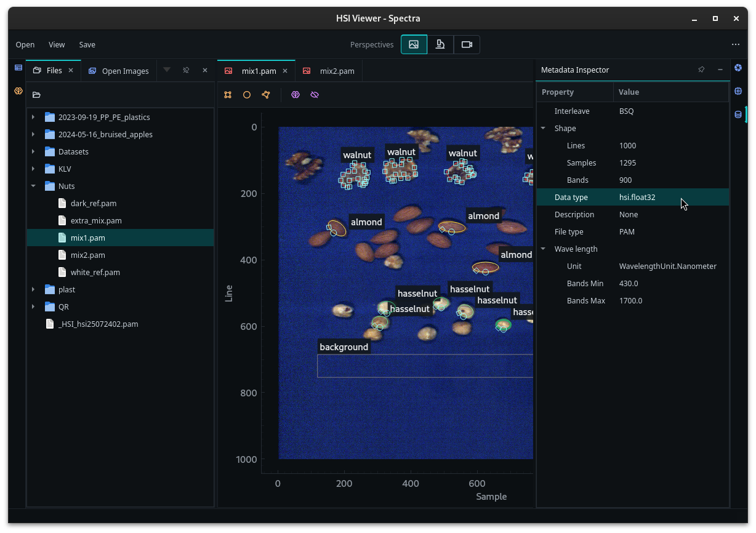
Task: Pin the Metadata Inspector panel
Action: (x=701, y=70)
